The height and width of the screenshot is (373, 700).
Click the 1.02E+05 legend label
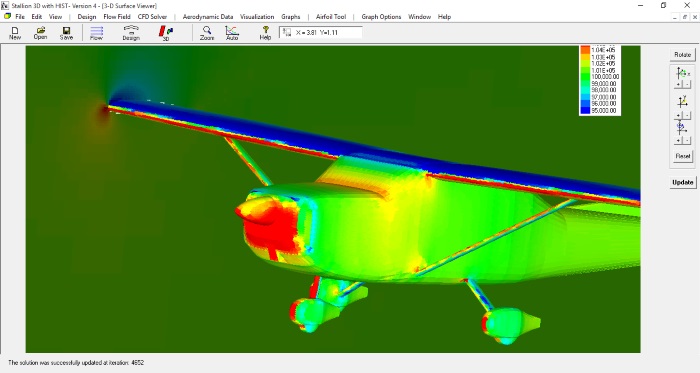(x=604, y=64)
